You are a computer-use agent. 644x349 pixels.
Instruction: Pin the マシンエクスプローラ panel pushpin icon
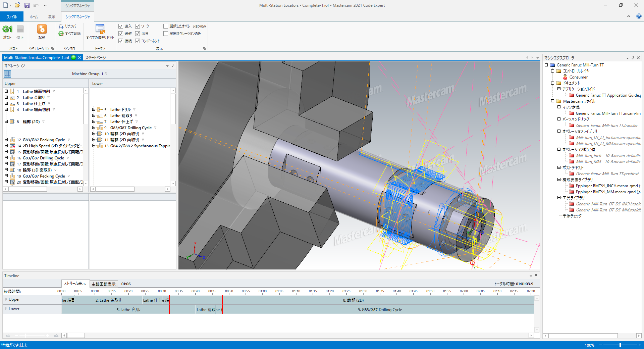pyautogui.click(x=633, y=58)
